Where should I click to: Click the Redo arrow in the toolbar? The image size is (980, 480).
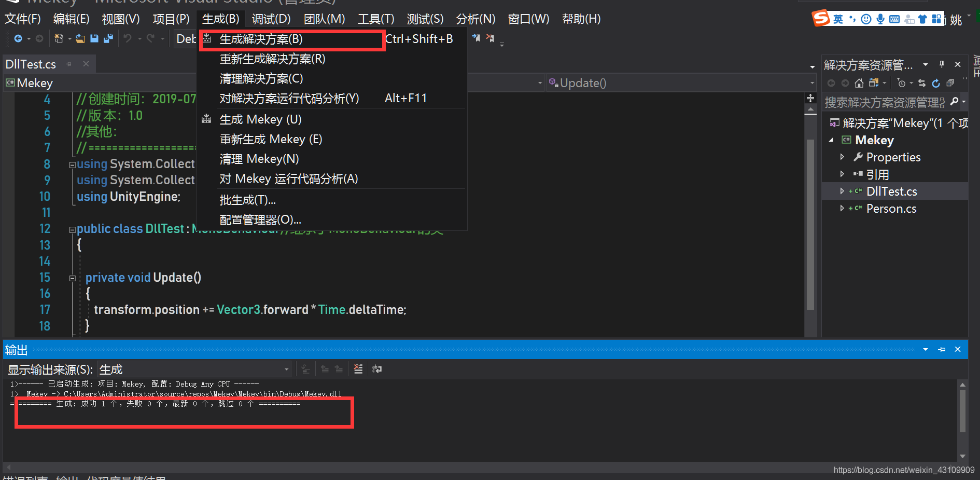(x=151, y=38)
